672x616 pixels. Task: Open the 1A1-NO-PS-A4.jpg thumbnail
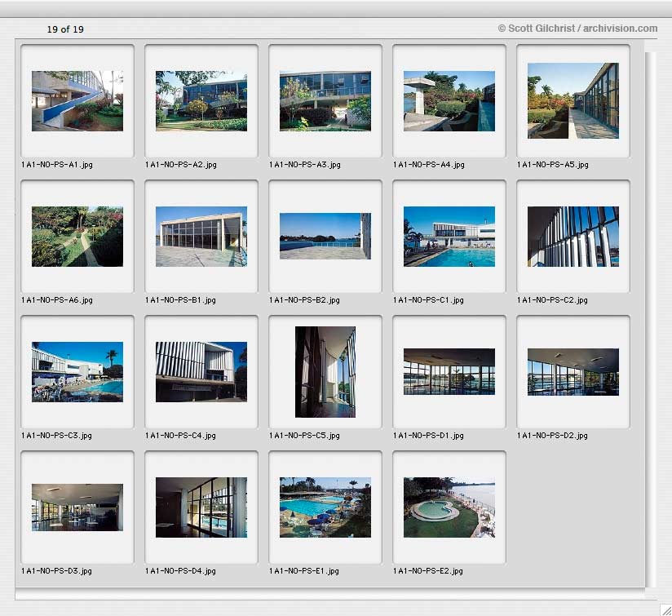click(x=449, y=101)
